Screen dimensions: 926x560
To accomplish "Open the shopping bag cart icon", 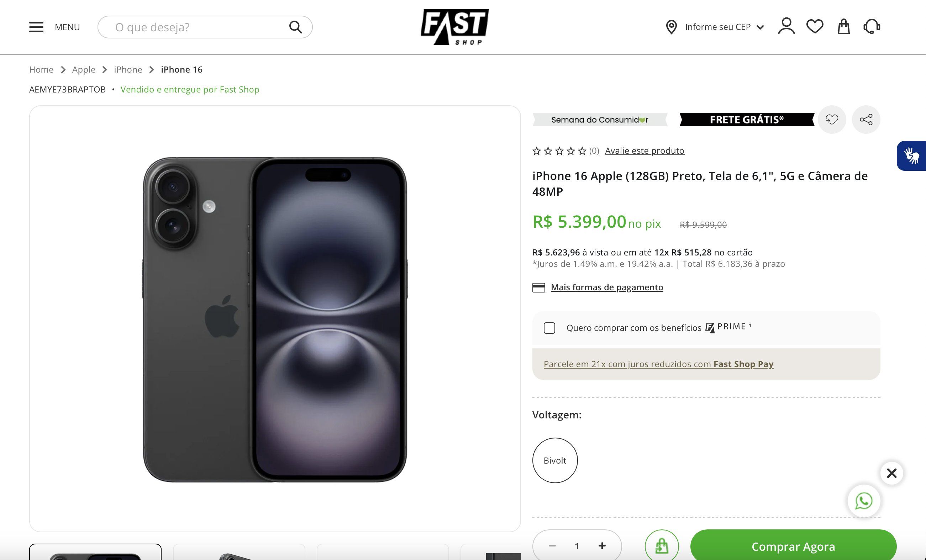I will point(844,27).
